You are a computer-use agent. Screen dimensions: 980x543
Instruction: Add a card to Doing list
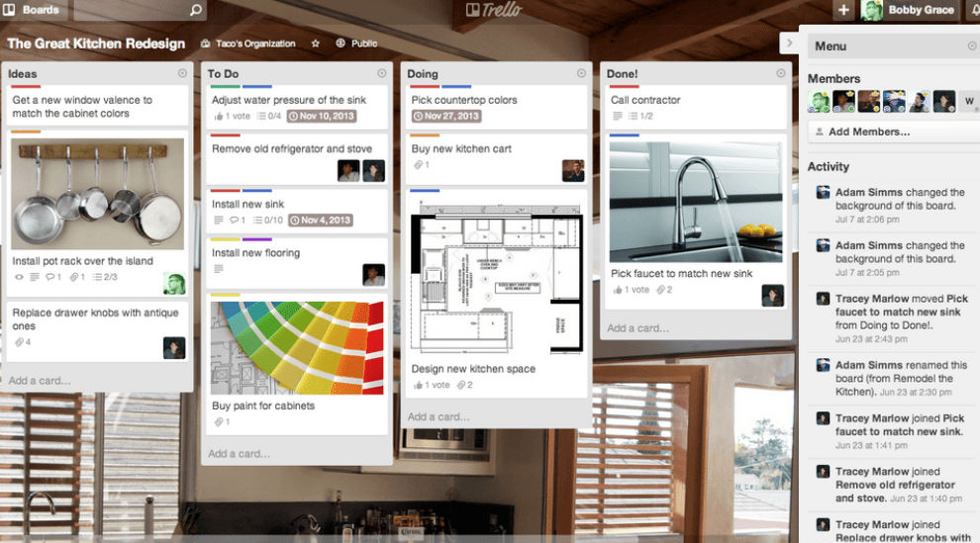coord(439,416)
